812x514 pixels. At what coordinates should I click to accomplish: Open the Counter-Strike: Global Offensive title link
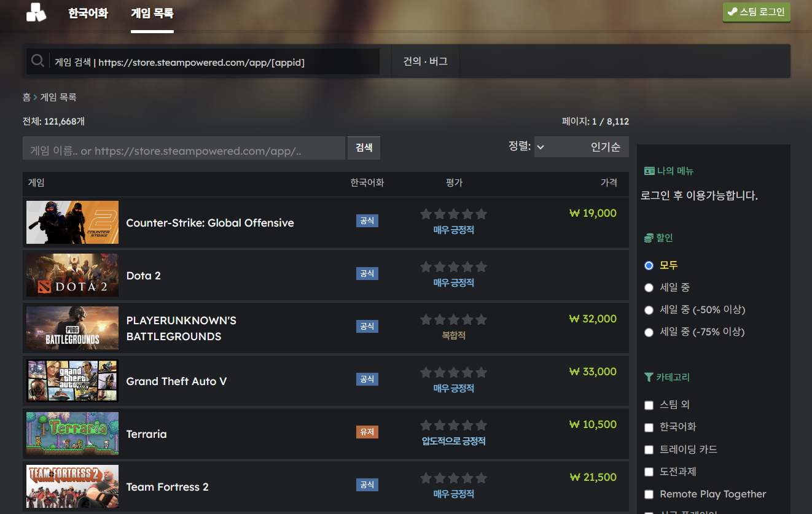tap(210, 223)
